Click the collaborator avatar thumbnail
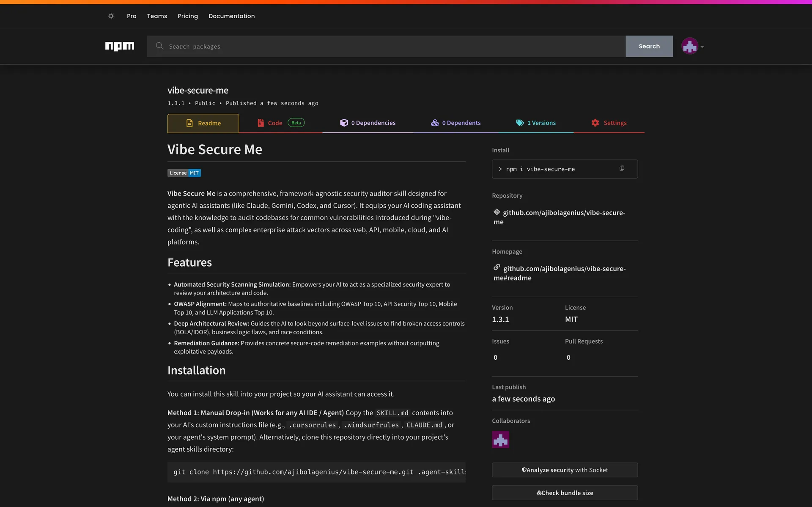Screen dimensions: 812x507 click(x=500, y=439)
